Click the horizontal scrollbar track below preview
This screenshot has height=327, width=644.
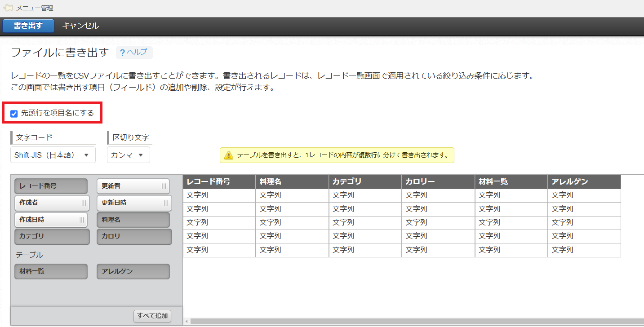pos(417,322)
